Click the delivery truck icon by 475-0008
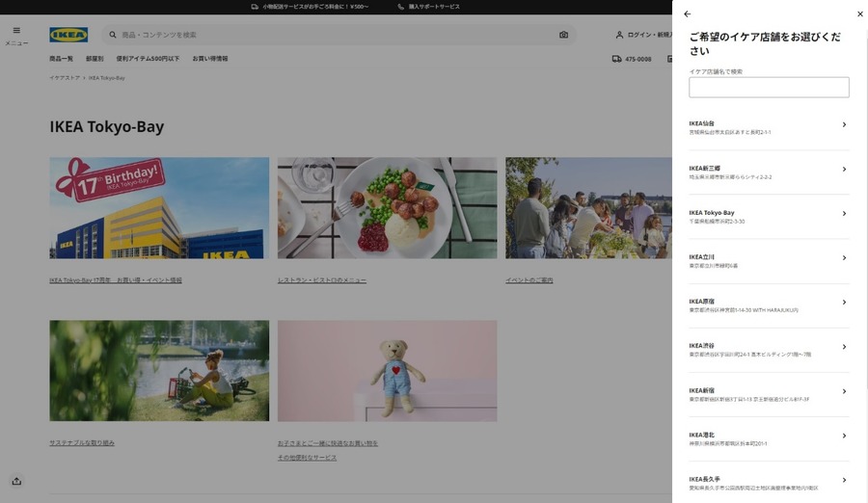Screen dimensions: 868x503 [x=616, y=59]
